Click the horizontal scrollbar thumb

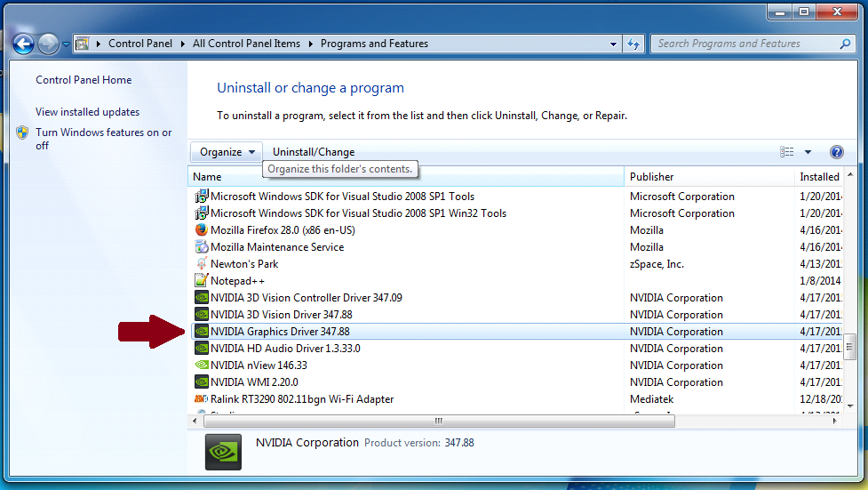click(x=439, y=421)
